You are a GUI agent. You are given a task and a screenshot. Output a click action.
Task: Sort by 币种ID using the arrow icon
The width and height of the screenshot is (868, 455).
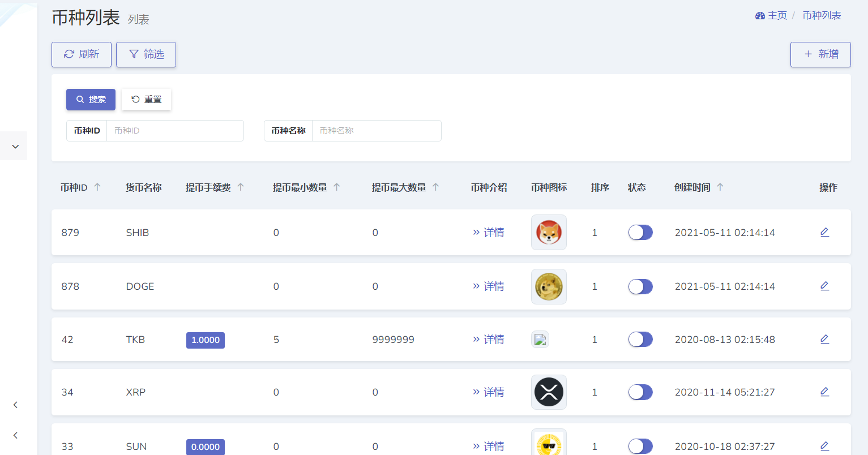coord(97,187)
